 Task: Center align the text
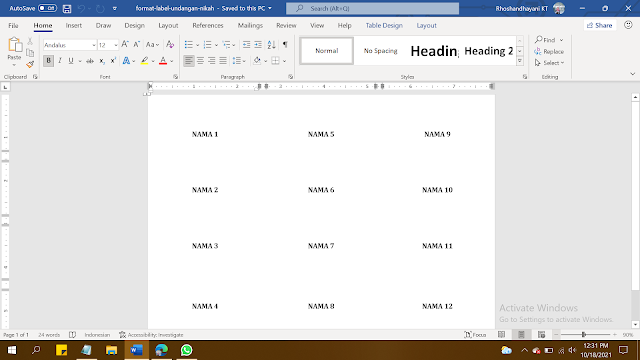(x=200, y=61)
